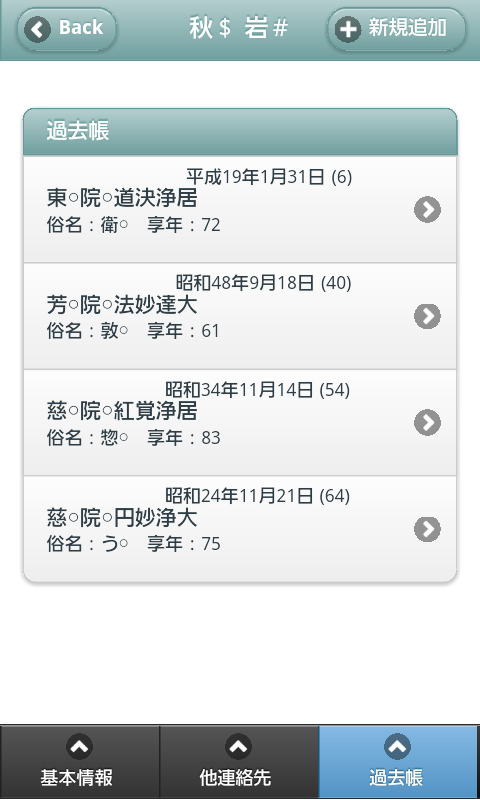Select the 過去帳 bottom tab
Image resolution: width=480 pixels, height=800 pixels.
[x=399, y=762]
